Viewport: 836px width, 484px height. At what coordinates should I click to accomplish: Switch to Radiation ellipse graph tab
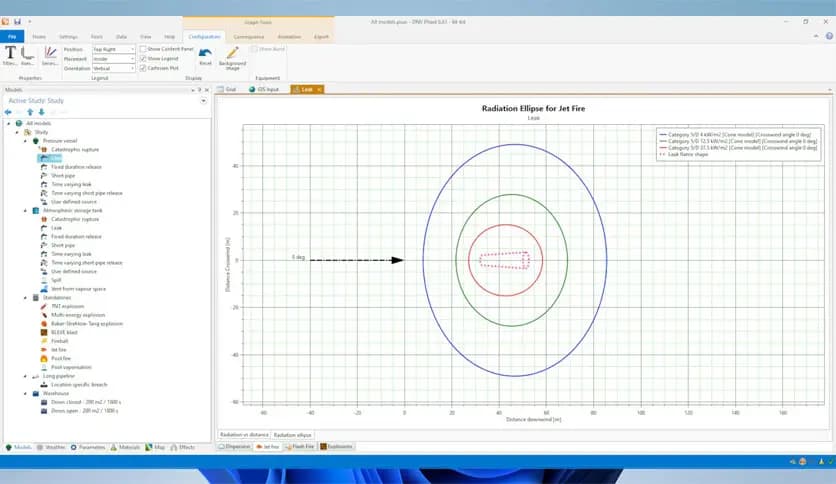[292, 435]
